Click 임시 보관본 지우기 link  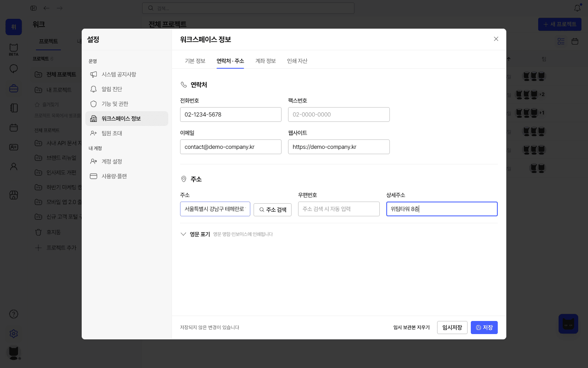click(x=411, y=328)
